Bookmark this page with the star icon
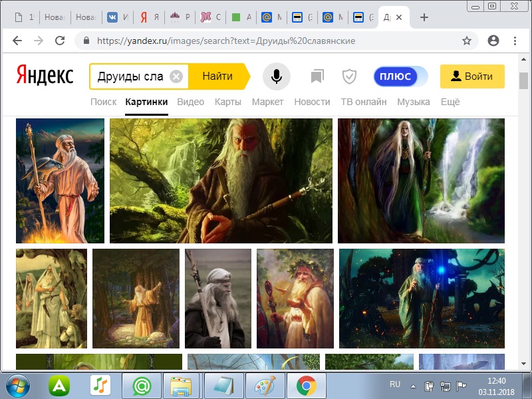532x399 pixels. point(467,41)
